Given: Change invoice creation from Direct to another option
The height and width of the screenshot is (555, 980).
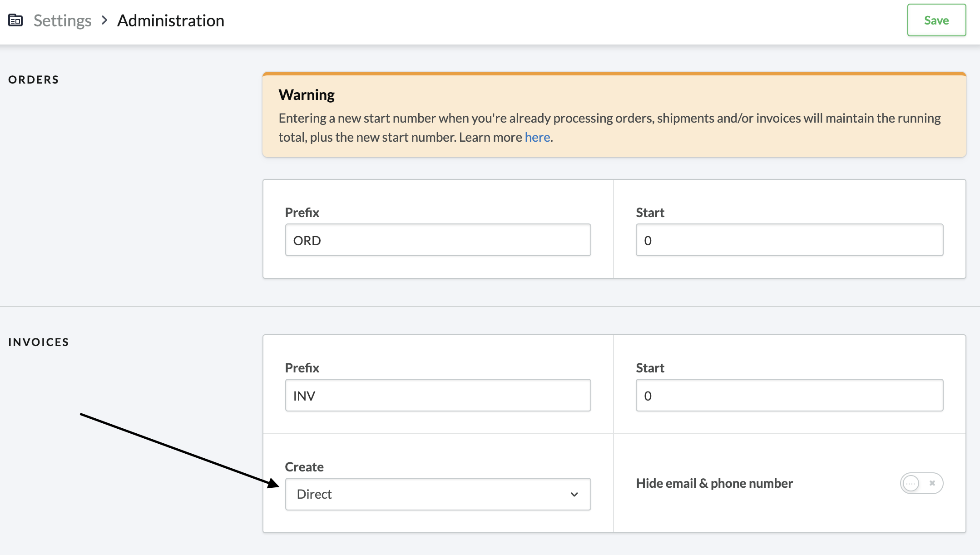Looking at the screenshot, I should (x=437, y=494).
